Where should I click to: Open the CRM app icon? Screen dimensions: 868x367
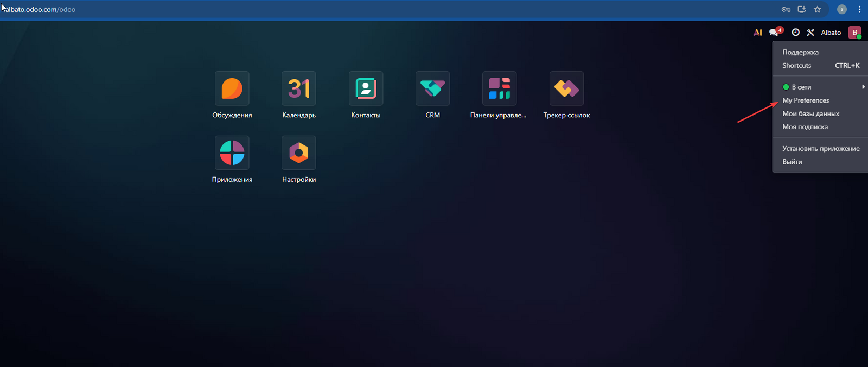432,88
